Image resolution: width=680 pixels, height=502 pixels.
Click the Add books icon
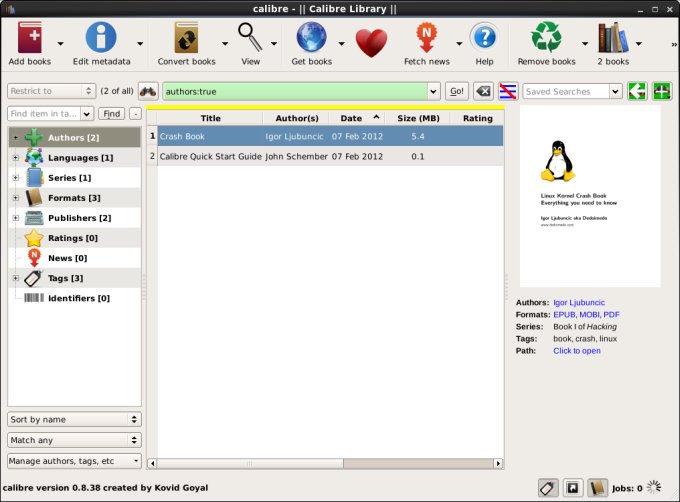(29, 37)
